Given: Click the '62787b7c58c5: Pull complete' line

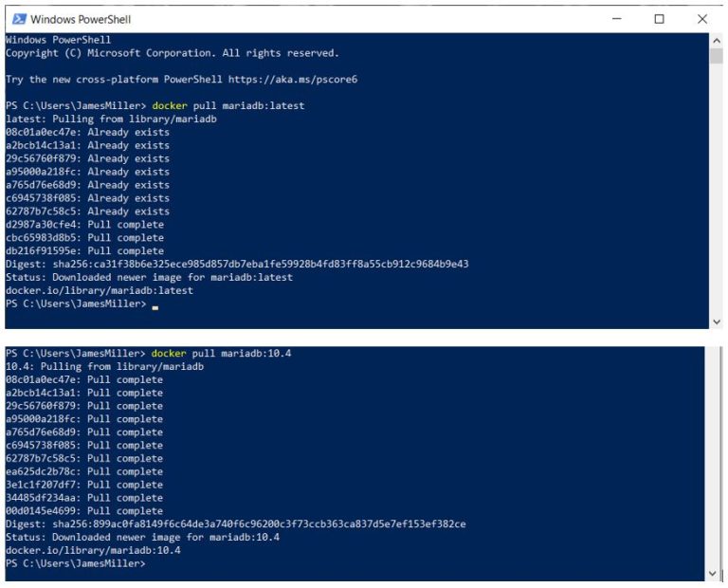Looking at the screenshot, I should (84, 458).
